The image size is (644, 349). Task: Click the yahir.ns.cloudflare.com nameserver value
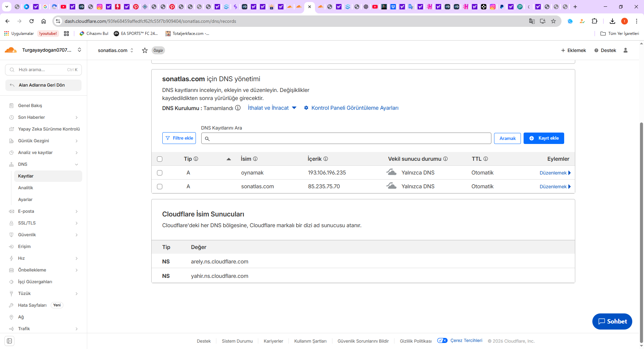click(x=220, y=276)
